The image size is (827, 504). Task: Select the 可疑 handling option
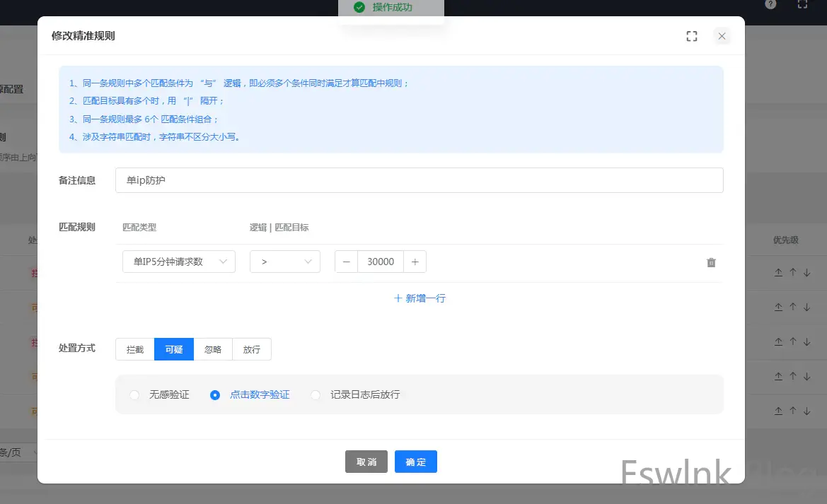(174, 349)
